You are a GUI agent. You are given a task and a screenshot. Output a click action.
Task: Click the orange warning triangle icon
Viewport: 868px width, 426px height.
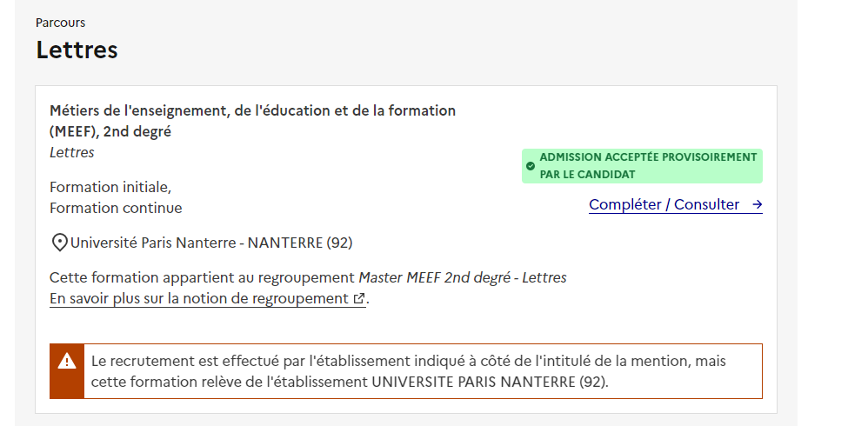coord(67,362)
